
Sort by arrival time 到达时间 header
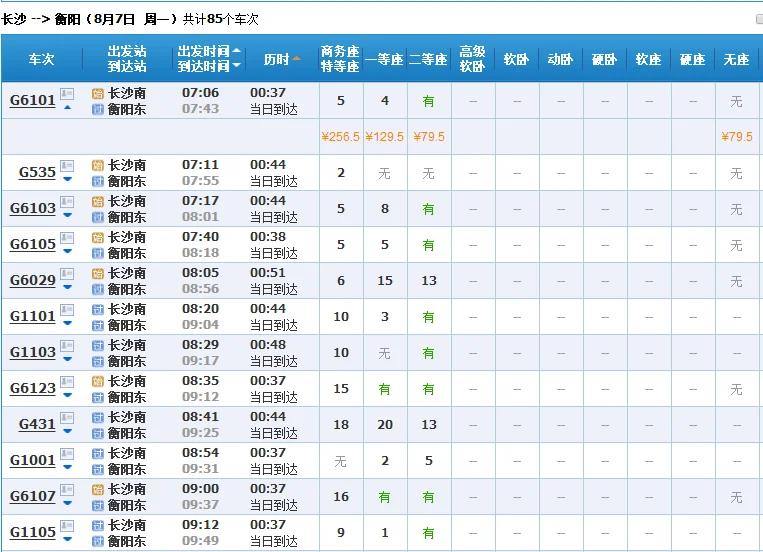click(x=208, y=66)
